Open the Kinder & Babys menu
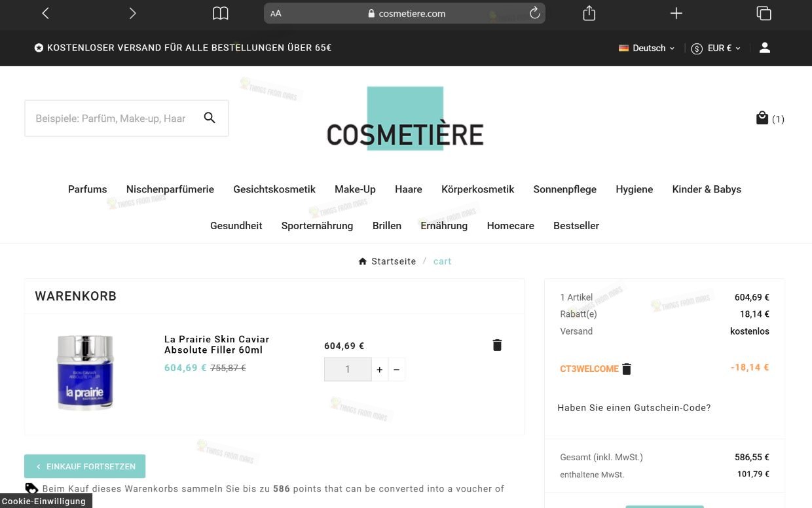The width and height of the screenshot is (812, 508). click(x=707, y=189)
